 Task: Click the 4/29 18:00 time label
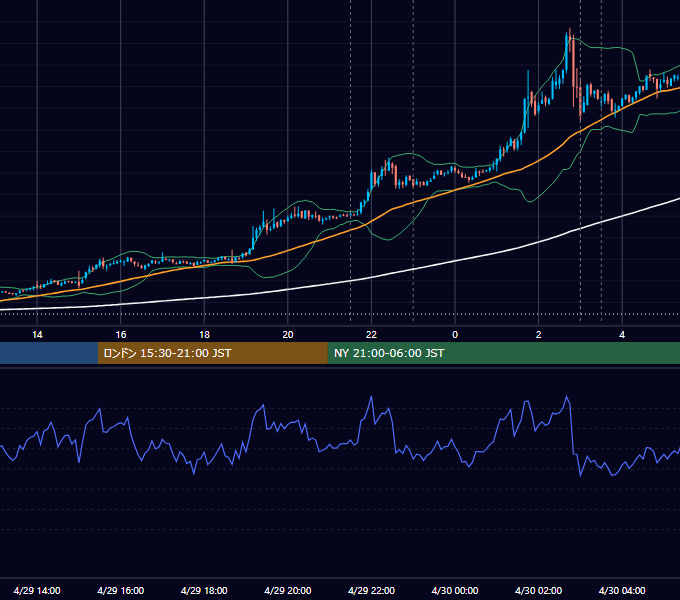click(x=204, y=590)
